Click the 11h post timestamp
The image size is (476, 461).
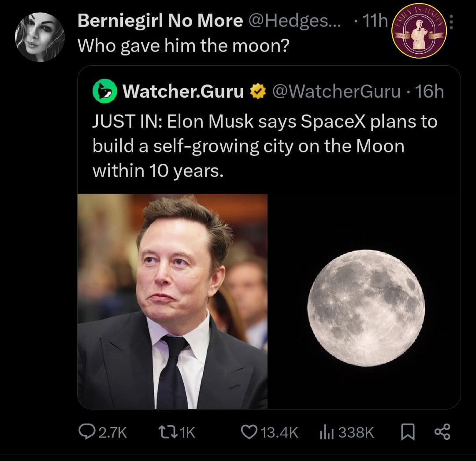tap(375, 21)
